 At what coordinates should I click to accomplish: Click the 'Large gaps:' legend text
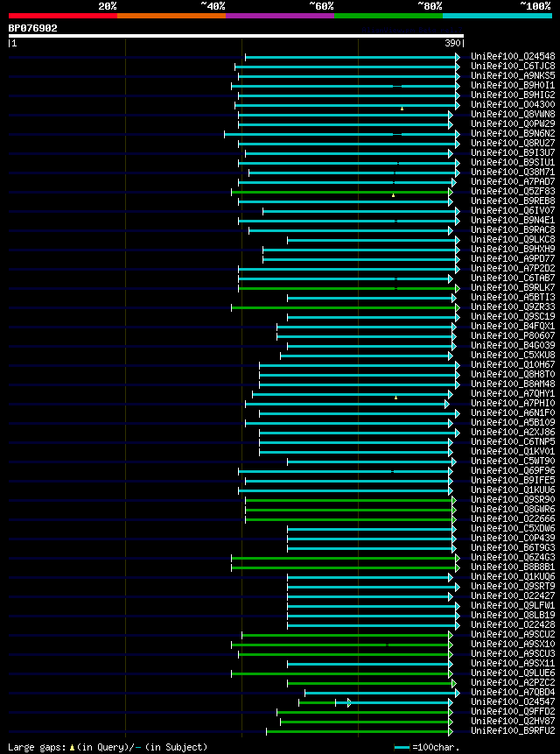pos(37,747)
